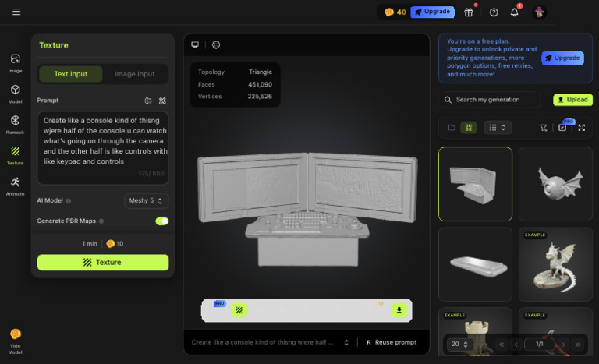This screenshot has height=364, width=599.
Task: Open the Remesh tool in sidebar
Action: click(15, 125)
